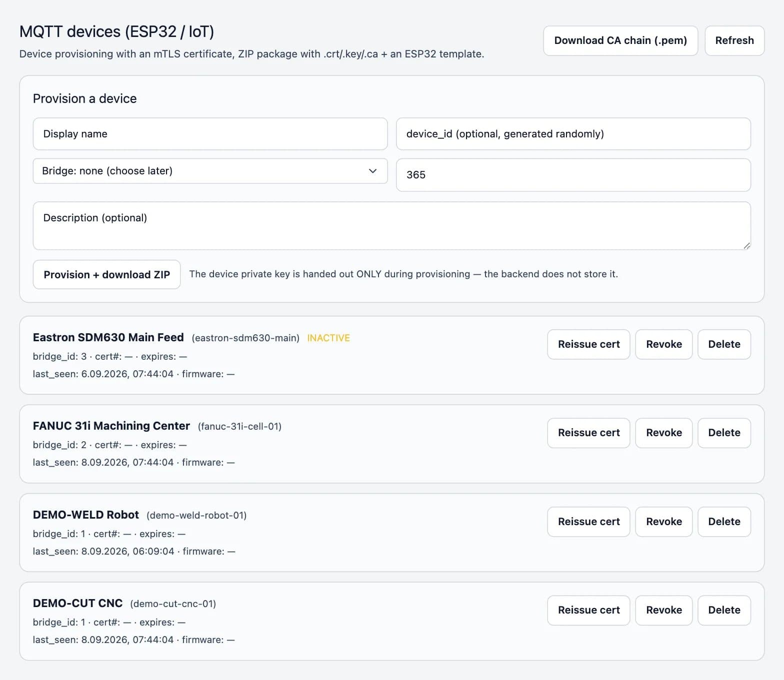
Task: Select the Eastron SDM630 Main Feed title
Action: 108,338
